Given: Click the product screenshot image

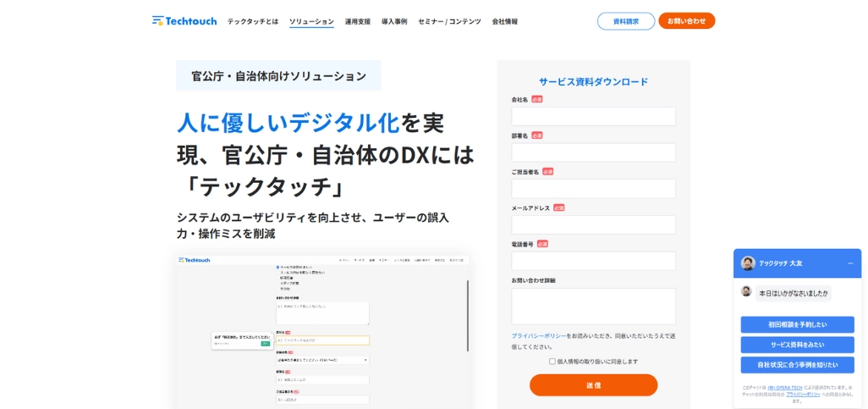Looking at the screenshot, I should click(322, 332).
